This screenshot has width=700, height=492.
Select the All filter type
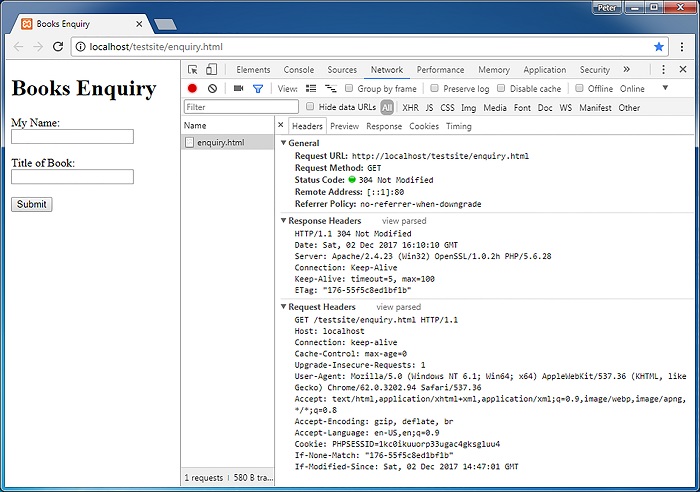tap(387, 107)
